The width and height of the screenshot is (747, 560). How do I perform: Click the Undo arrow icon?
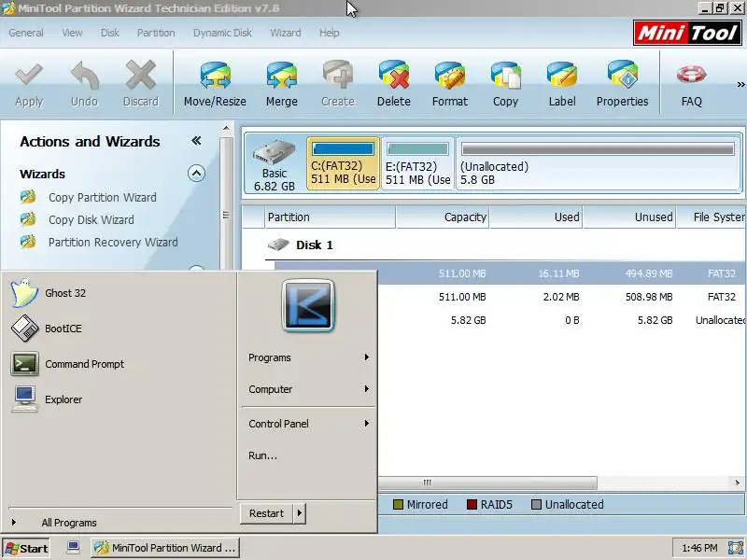[x=84, y=76]
